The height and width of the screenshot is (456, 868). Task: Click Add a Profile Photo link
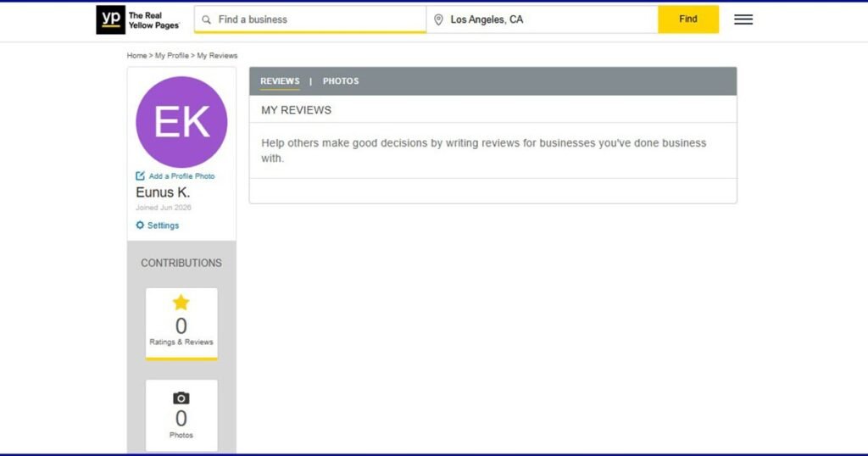pyautogui.click(x=181, y=176)
